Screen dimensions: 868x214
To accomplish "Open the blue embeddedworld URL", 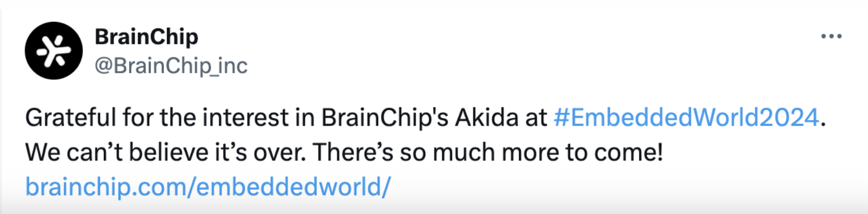I will click(x=208, y=187).
